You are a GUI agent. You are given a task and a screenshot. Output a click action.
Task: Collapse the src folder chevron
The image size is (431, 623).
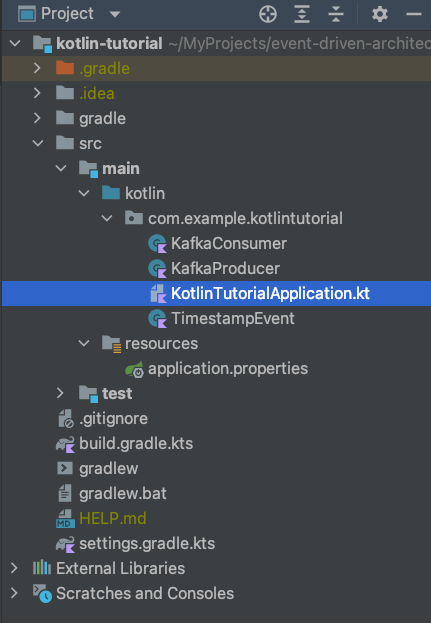(38, 143)
